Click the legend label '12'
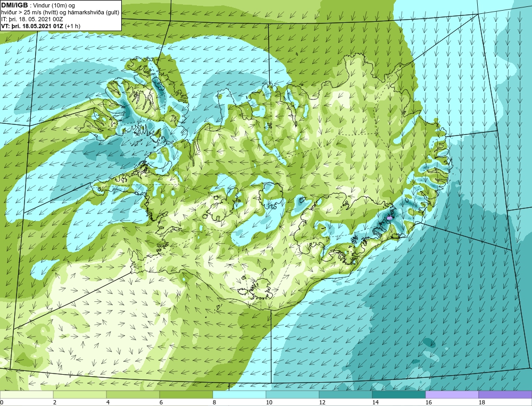532x406 pixels. (x=322, y=402)
